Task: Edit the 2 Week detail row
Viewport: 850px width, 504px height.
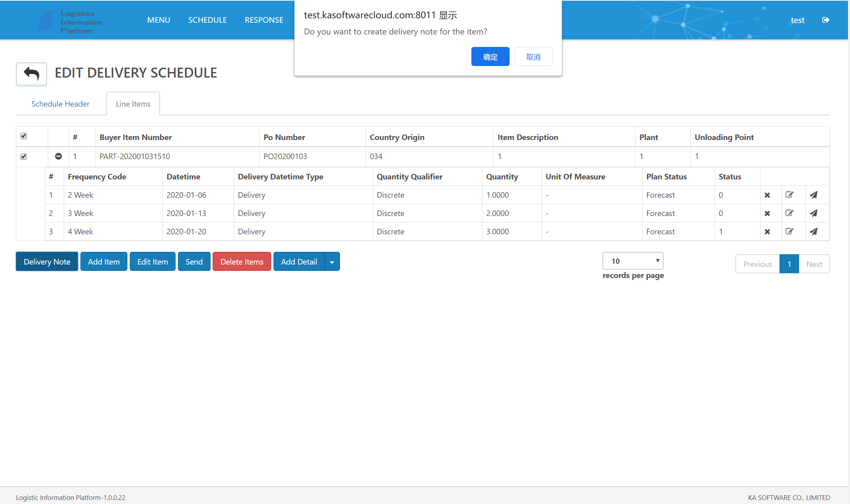Action: point(789,195)
